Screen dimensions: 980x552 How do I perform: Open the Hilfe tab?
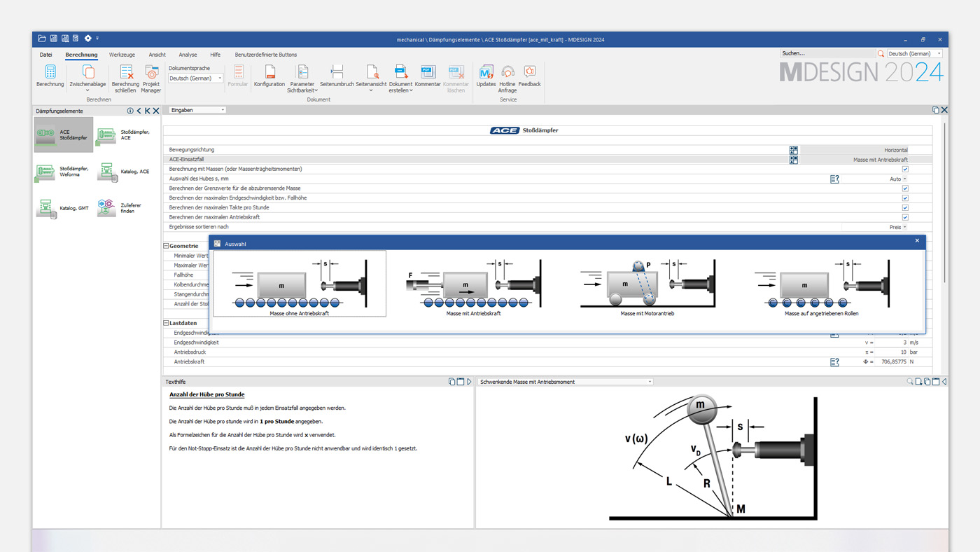pos(215,55)
